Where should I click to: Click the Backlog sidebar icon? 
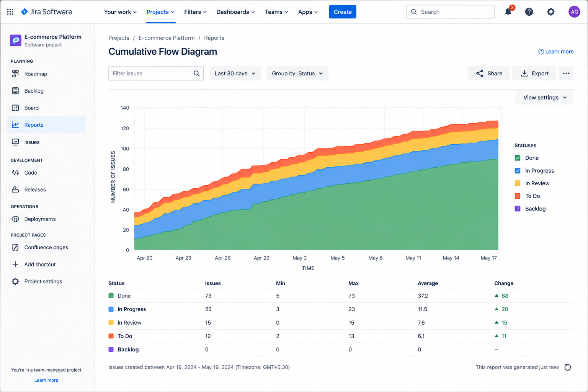15,91
